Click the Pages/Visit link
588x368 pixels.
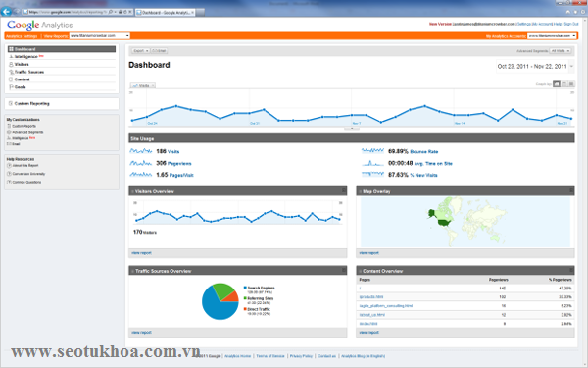click(x=181, y=175)
